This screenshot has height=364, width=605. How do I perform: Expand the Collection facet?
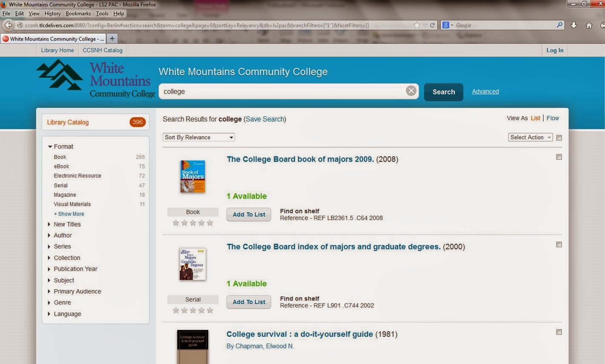tap(64, 258)
